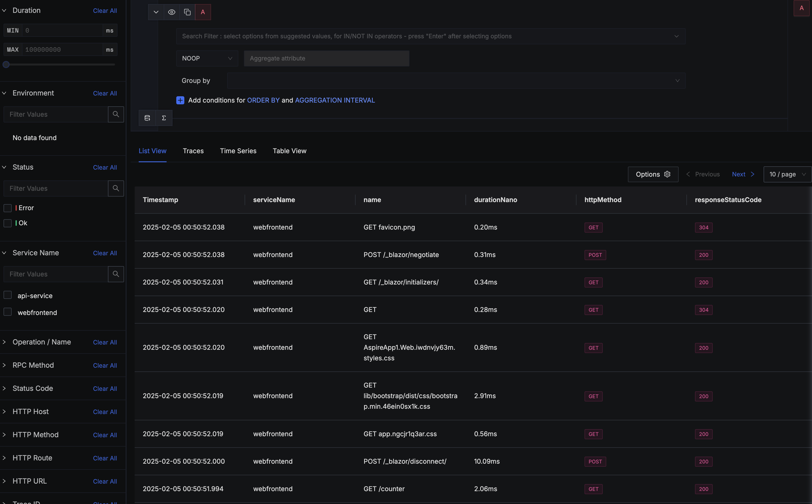
Task: Click the add query database icon
Action: click(147, 118)
